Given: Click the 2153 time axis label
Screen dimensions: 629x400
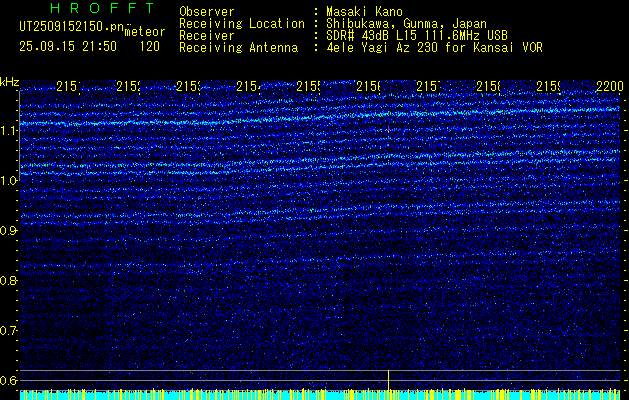Looking at the screenshot, I should [188, 86].
